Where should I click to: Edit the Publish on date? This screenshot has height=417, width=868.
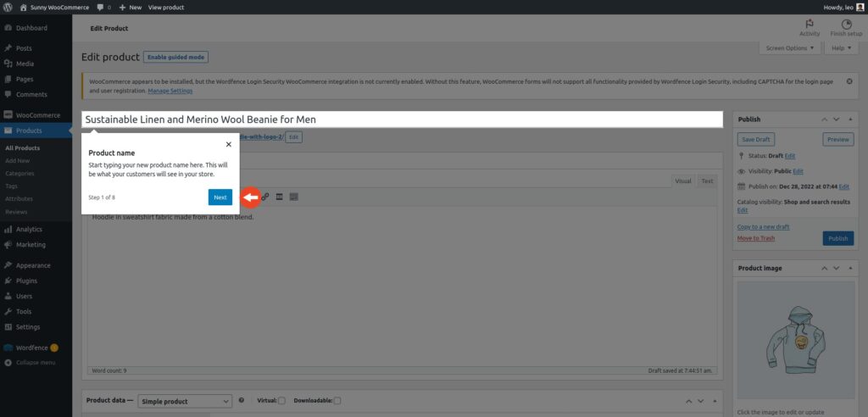844,186
